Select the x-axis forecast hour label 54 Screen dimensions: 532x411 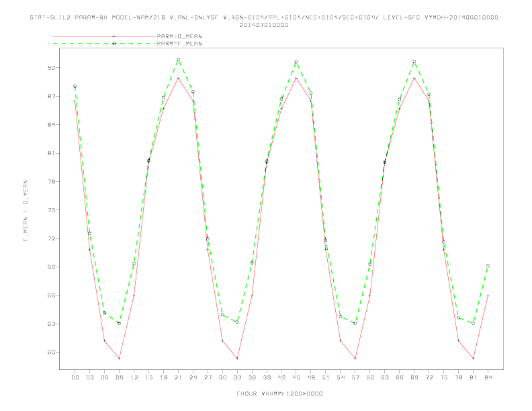click(341, 377)
